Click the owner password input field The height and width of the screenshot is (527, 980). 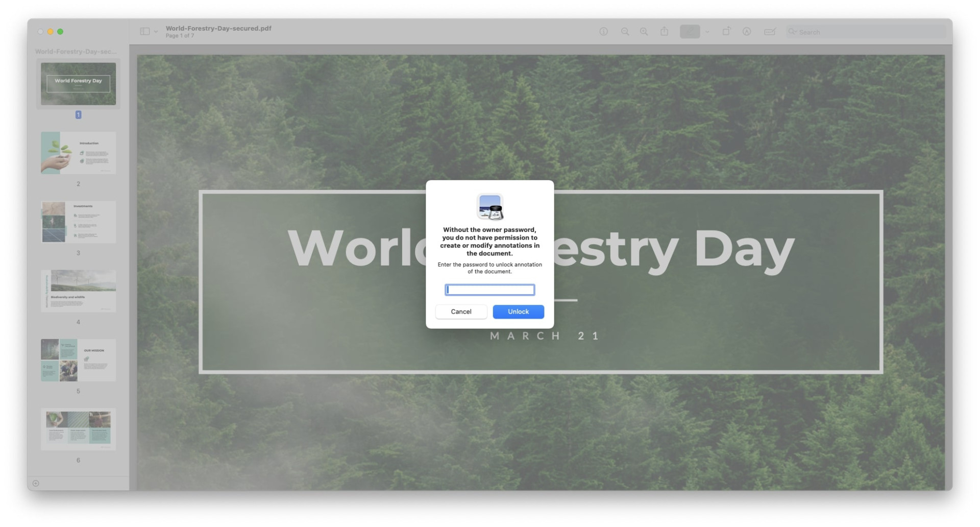pos(489,290)
